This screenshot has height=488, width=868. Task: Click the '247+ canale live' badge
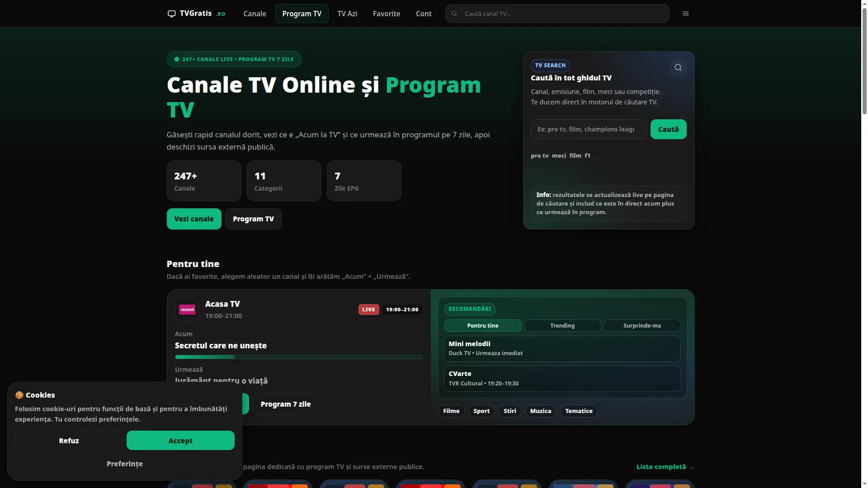click(234, 59)
